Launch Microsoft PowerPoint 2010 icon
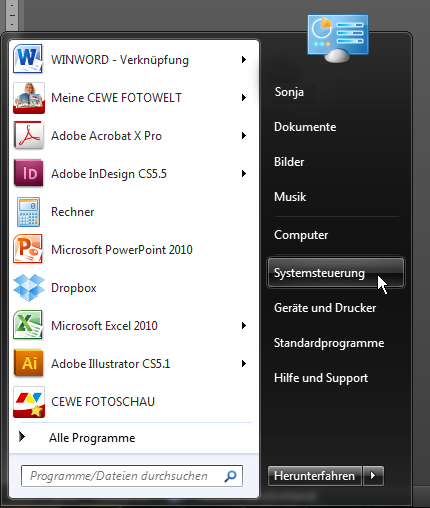430x508 pixels. [x=28, y=249]
